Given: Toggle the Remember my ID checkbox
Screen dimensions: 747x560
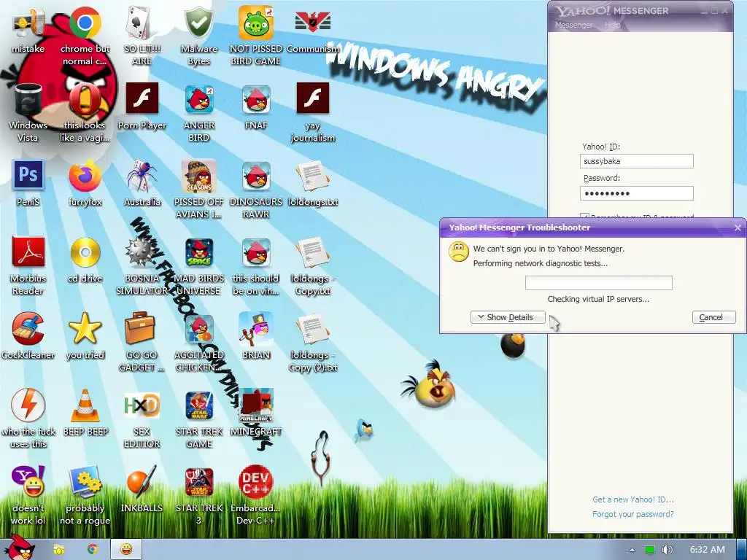Looking at the screenshot, I should [x=585, y=216].
